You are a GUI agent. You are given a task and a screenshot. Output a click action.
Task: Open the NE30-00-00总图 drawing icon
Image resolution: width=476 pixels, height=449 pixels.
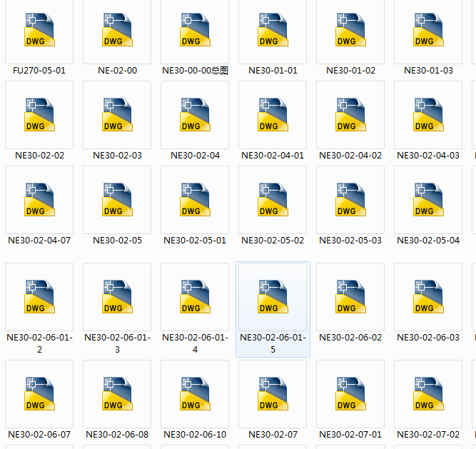[195, 30]
